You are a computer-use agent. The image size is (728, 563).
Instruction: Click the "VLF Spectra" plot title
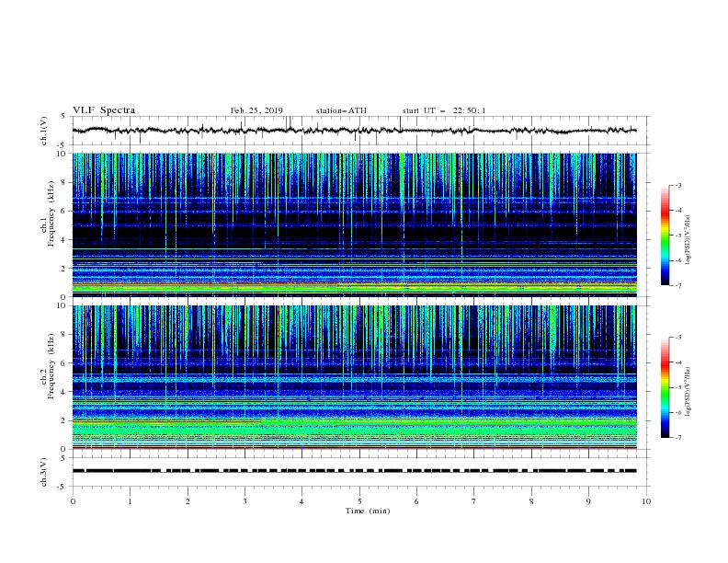[x=104, y=110]
